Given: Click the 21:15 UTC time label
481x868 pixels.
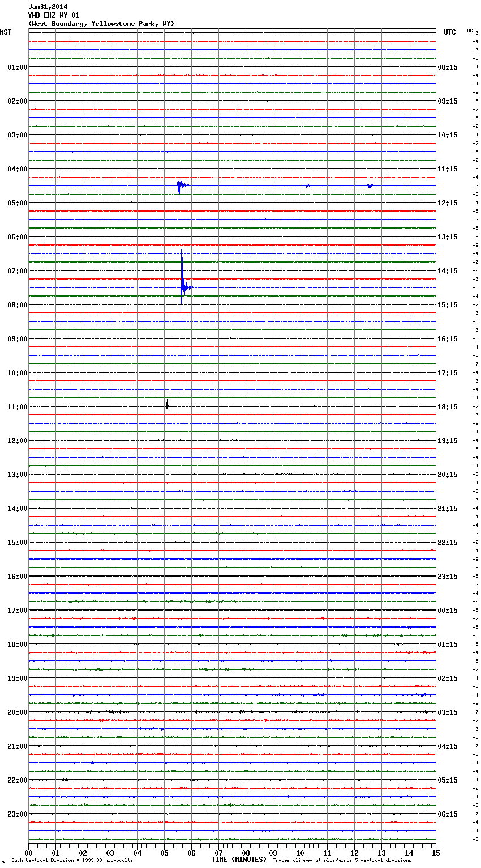Looking at the screenshot, I should [448, 509].
